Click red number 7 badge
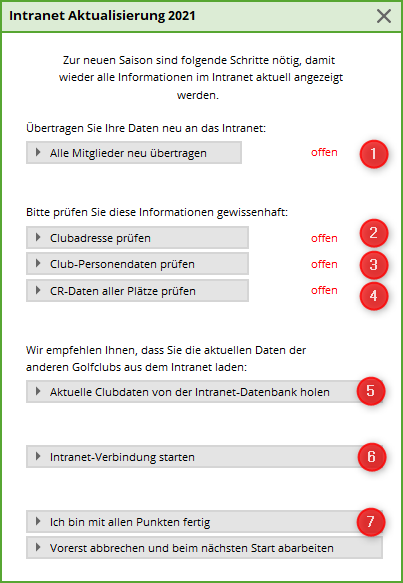403x583 pixels. point(371,522)
